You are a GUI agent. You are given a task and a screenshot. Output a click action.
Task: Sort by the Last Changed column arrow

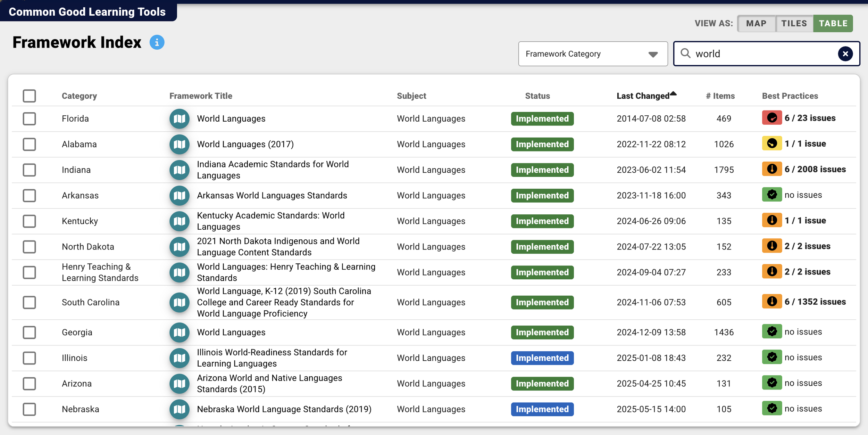673,93
